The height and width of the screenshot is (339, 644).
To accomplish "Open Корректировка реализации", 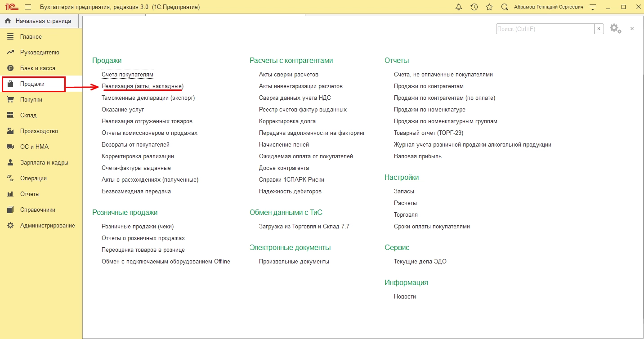I will 138,156.
